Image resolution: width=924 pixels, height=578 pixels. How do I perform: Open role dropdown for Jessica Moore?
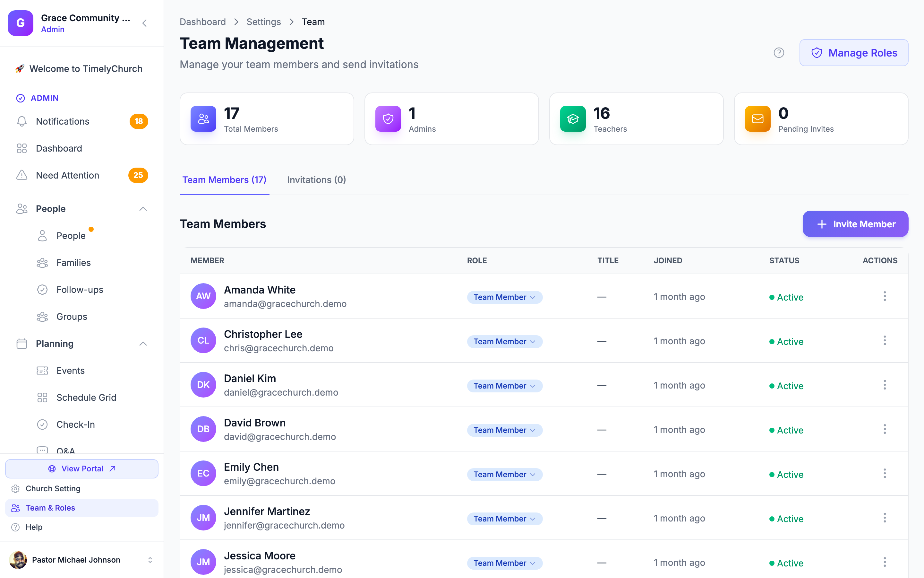[x=504, y=563]
